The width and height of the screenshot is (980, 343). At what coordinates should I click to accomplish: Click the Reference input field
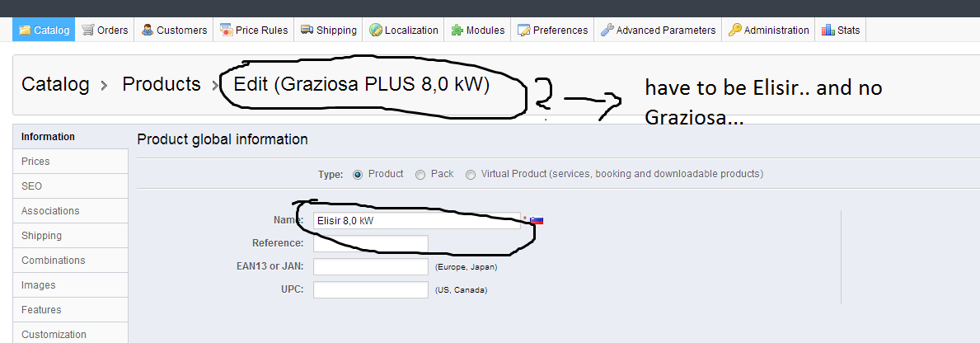coord(371,244)
